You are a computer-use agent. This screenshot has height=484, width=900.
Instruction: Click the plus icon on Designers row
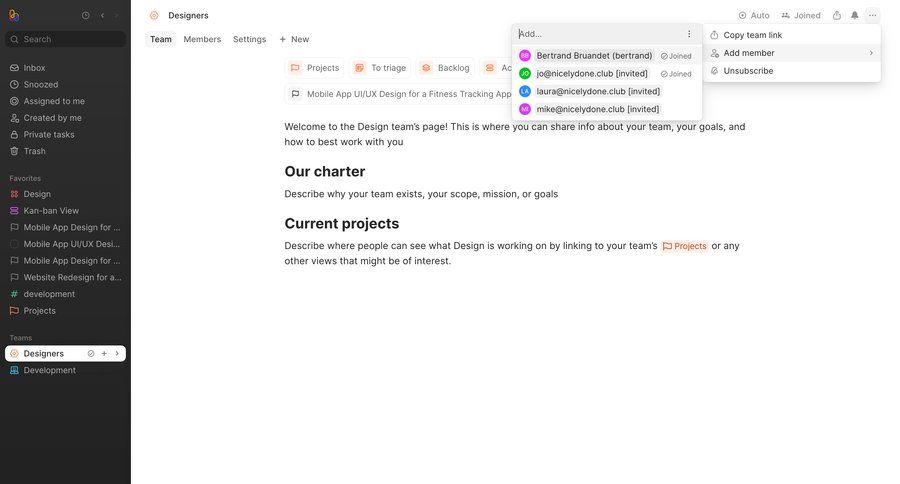point(104,354)
